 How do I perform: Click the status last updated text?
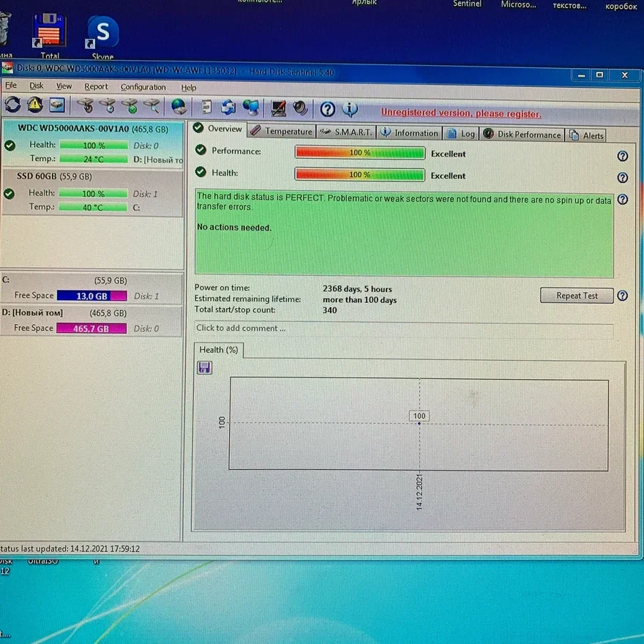click(x=70, y=549)
